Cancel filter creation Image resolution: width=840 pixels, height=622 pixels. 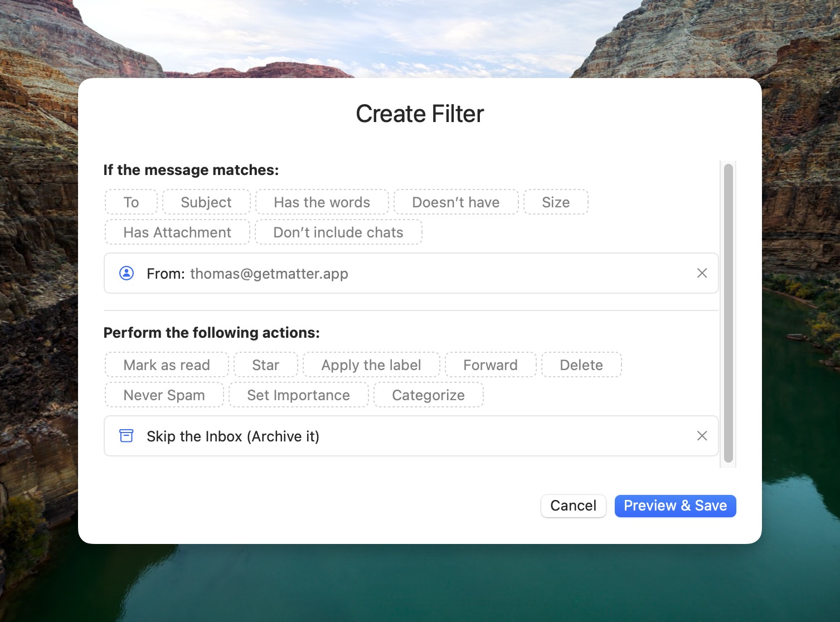573,506
